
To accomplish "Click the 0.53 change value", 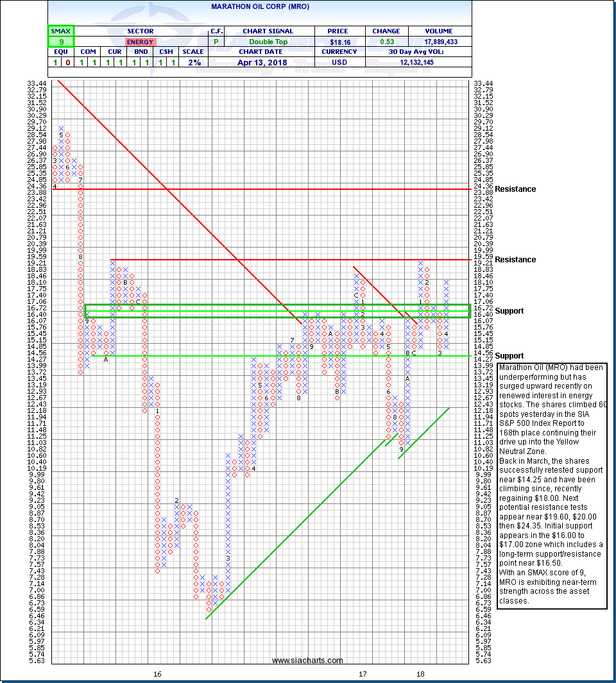I will (386, 42).
